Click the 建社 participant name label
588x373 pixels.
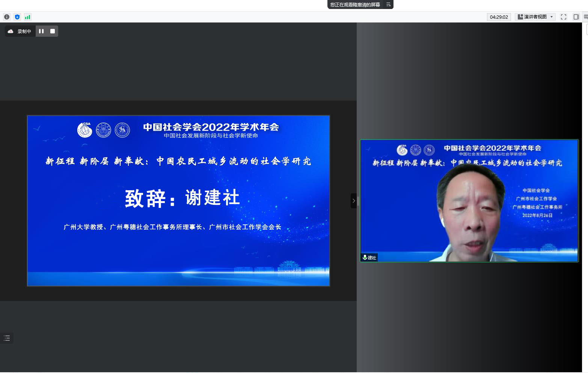pyautogui.click(x=372, y=257)
